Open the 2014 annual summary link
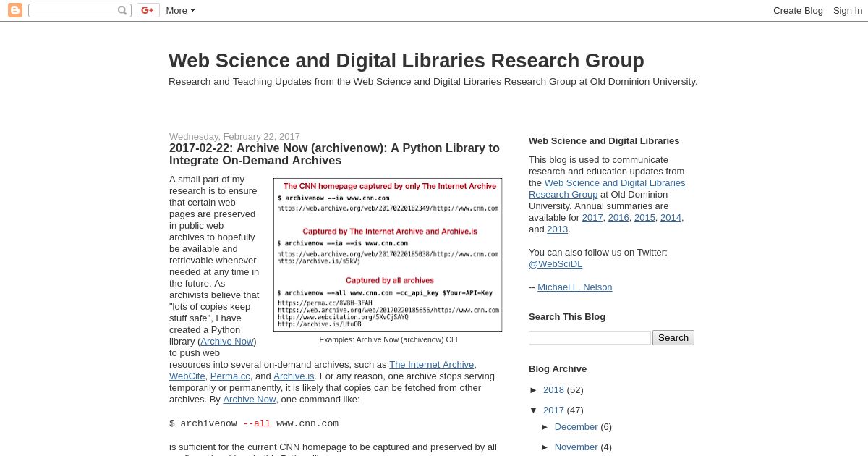 (x=671, y=217)
